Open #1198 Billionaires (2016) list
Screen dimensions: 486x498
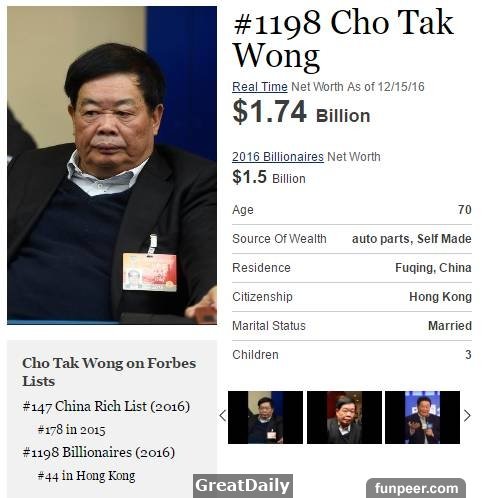click(99, 453)
